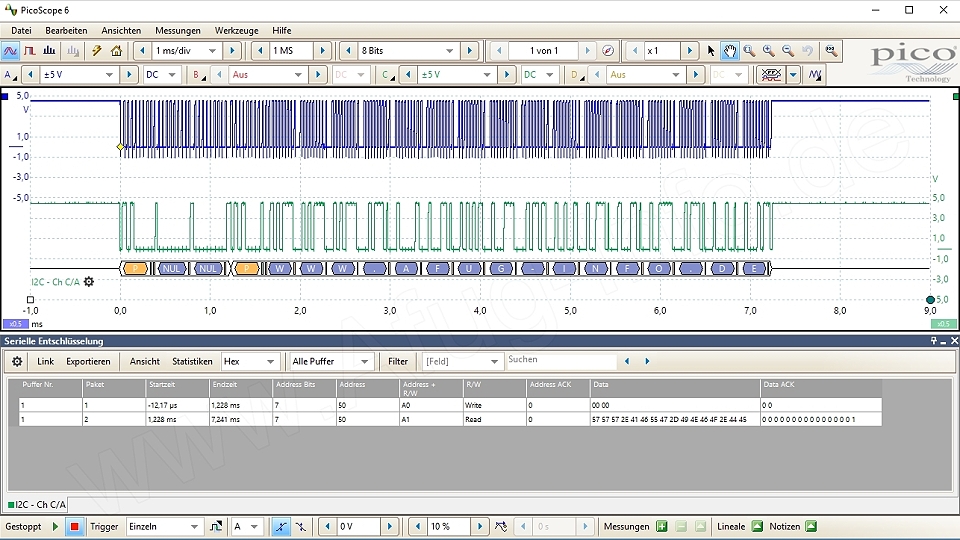Click the Exportieren button
This screenshot has width=960, height=540.
coord(88,361)
